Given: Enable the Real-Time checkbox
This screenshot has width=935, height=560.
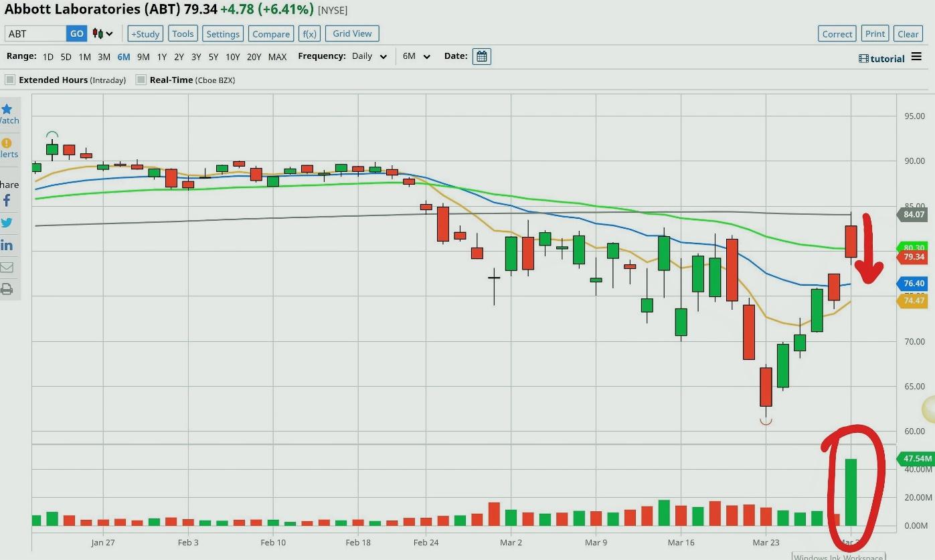Looking at the screenshot, I should pos(141,80).
